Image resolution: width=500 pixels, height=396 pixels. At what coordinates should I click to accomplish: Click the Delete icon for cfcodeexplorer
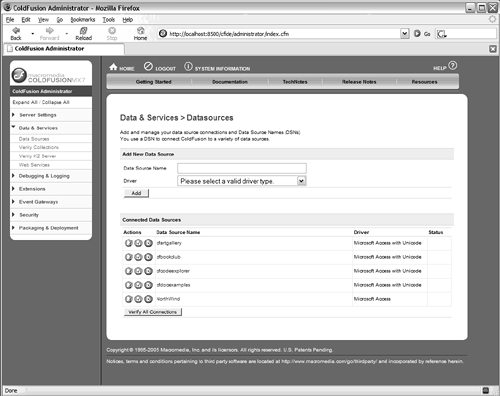click(148, 271)
